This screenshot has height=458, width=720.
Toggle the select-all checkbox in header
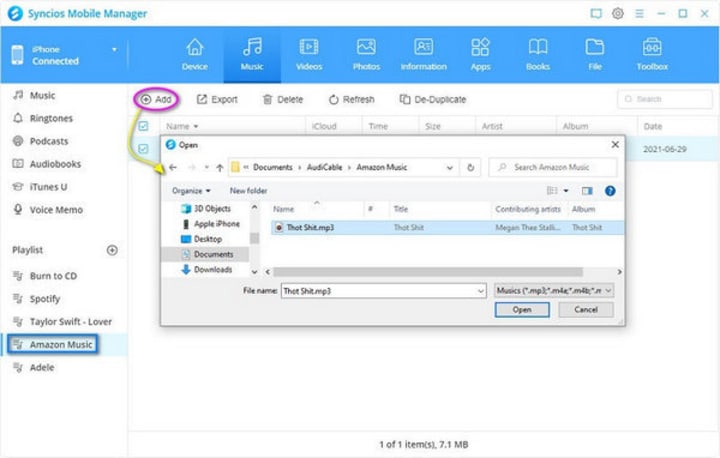pyautogui.click(x=143, y=126)
